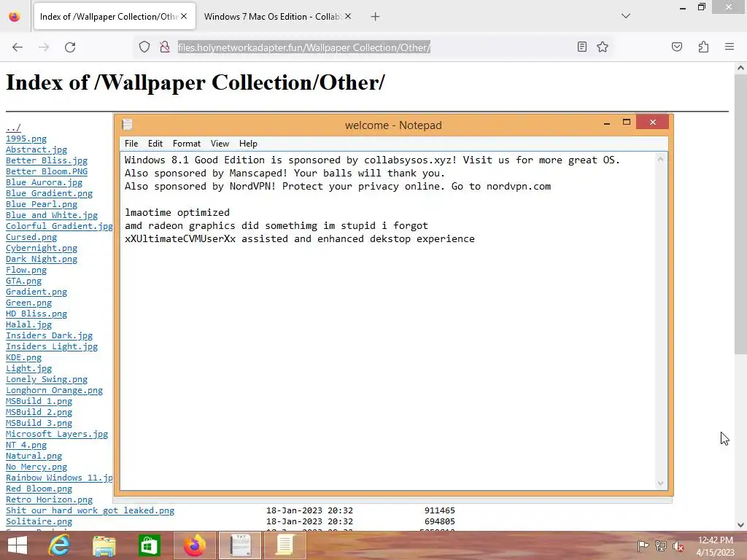The width and height of the screenshot is (747, 560).
Task: Open the GTA.png link
Action: coord(23,281)
